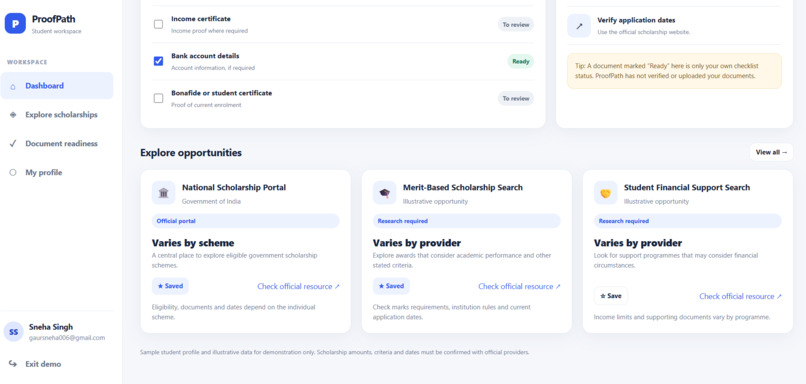Click the Income certificate label

(201, 19)
